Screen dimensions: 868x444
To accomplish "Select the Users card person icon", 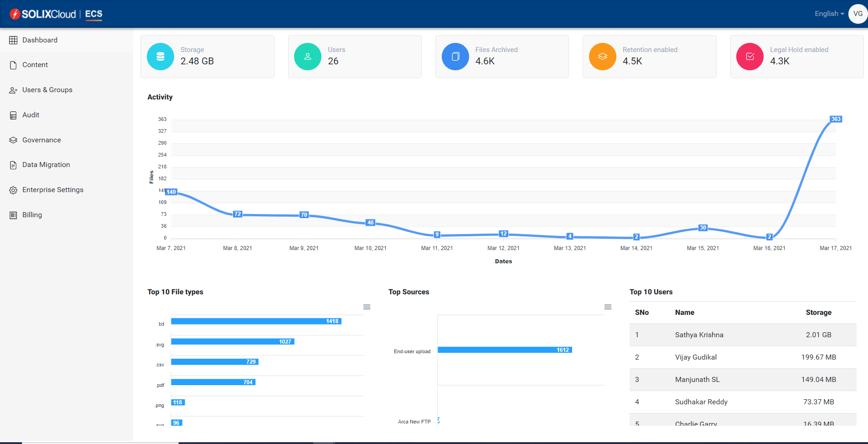I will click(307, 56).
